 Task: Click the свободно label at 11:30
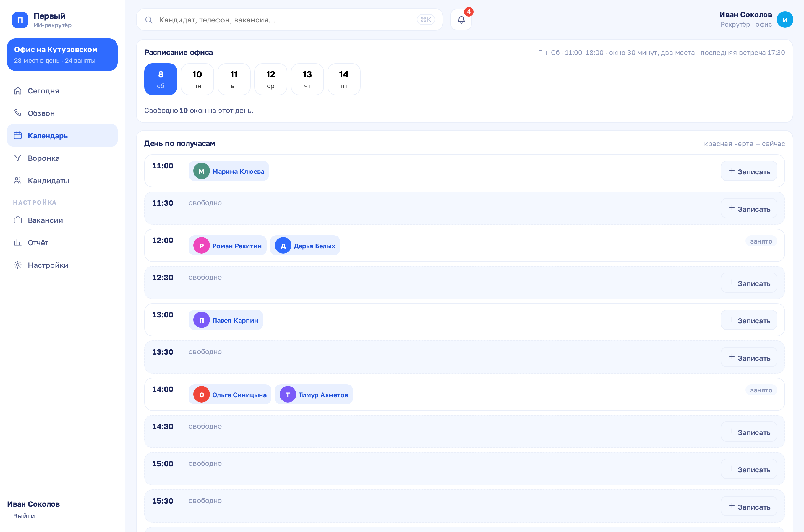205,203
